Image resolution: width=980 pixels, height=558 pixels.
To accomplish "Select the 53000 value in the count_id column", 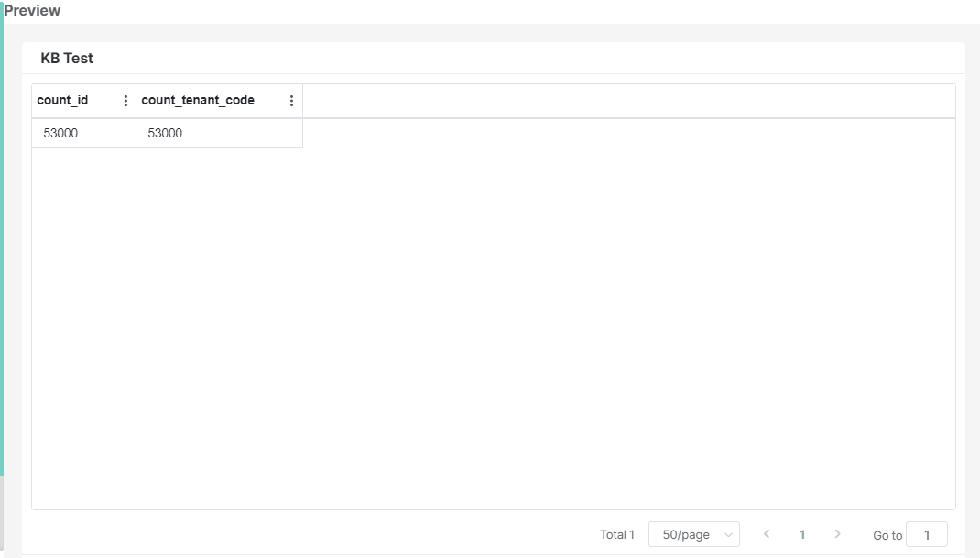I will (x=61, y=133).
